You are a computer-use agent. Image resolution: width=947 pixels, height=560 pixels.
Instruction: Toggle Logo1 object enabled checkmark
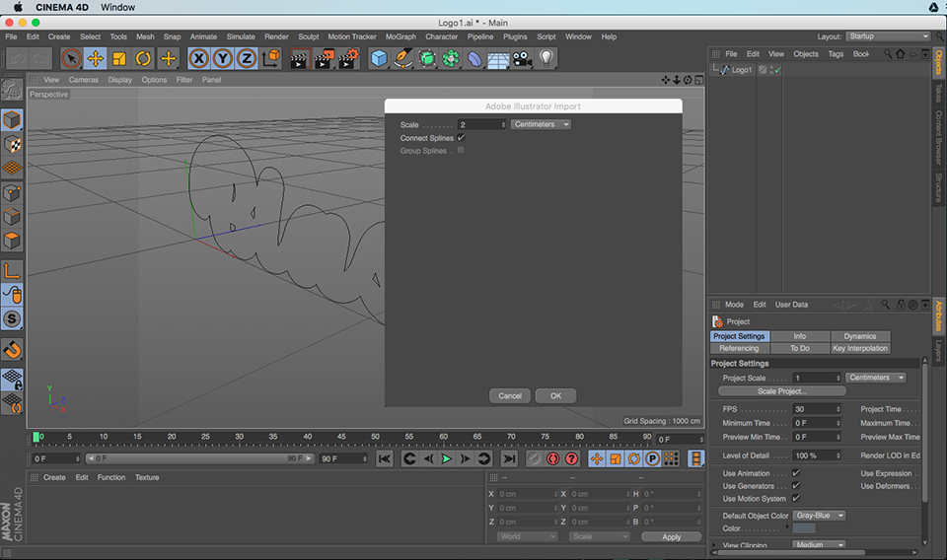click(x=778, y=70)
